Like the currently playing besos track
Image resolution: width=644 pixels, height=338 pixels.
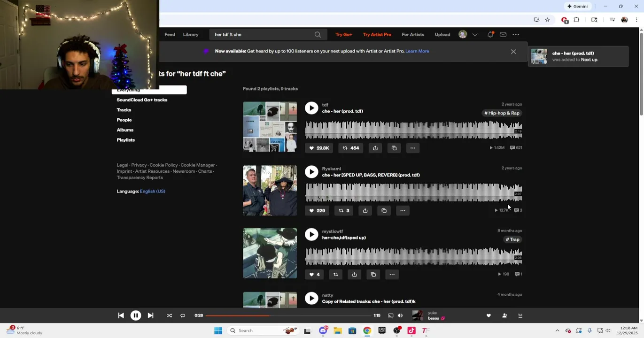tap(489, 315)
